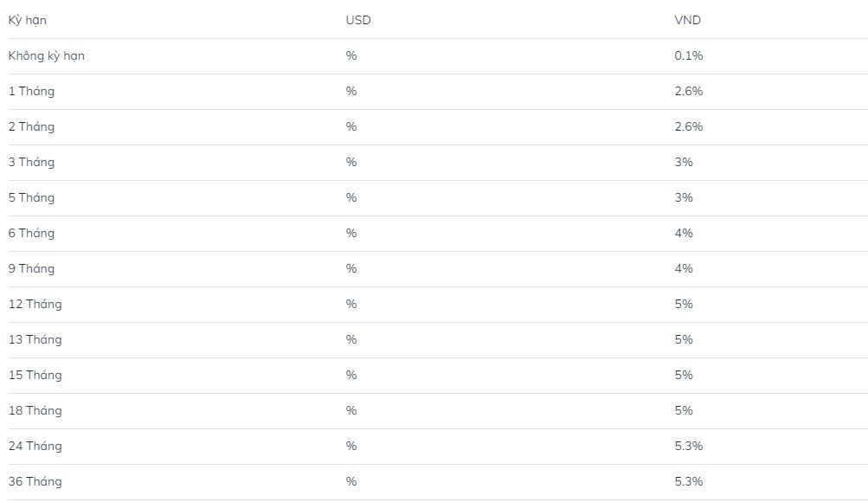Image resolution: width=868 pixels, height=502 pixels.
Task: Select the 24 Tháng term label
Action: (35, 446)
